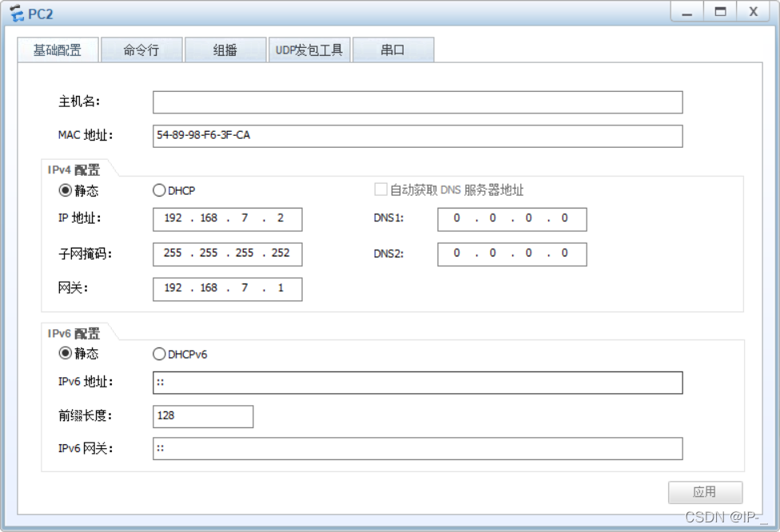
Task: Open the 命令行 tab
Action: point(141,50)
